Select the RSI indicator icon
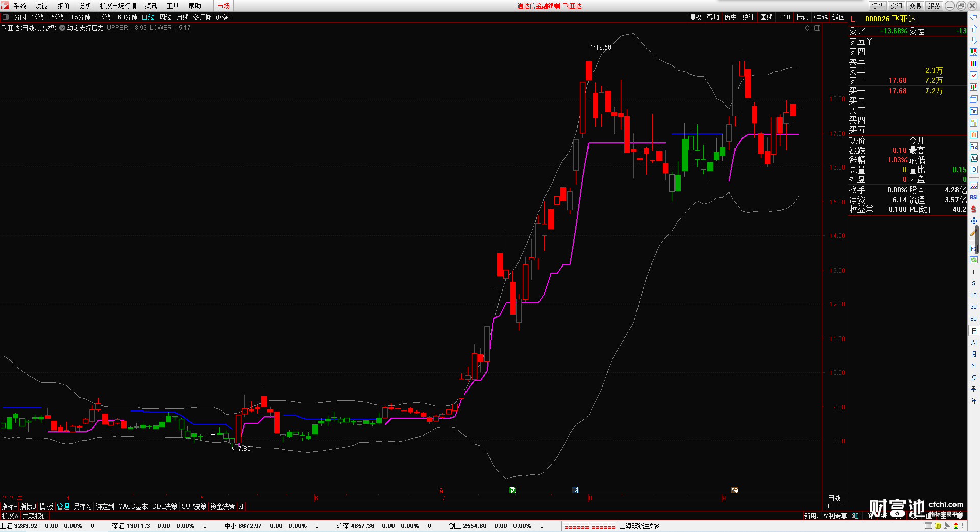Viewport: 980px width, 532px height. (x=974, y=197)
